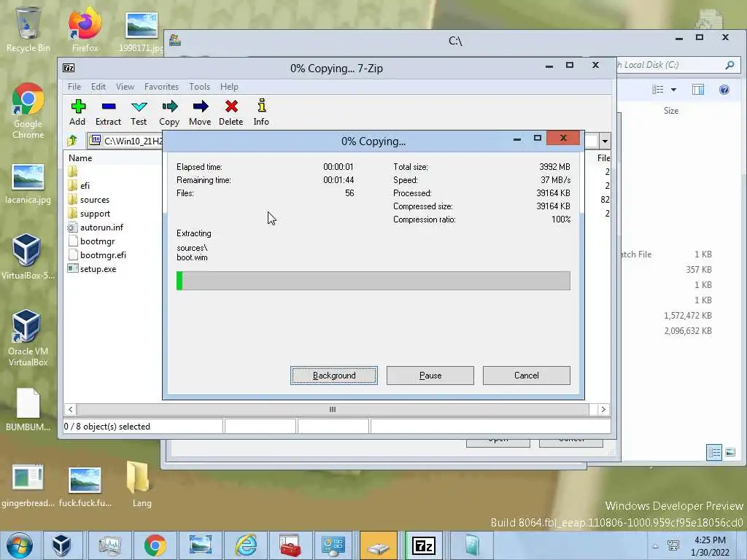Open the View menu in 7-Zip
747x560 pixels.
point(125,87)
